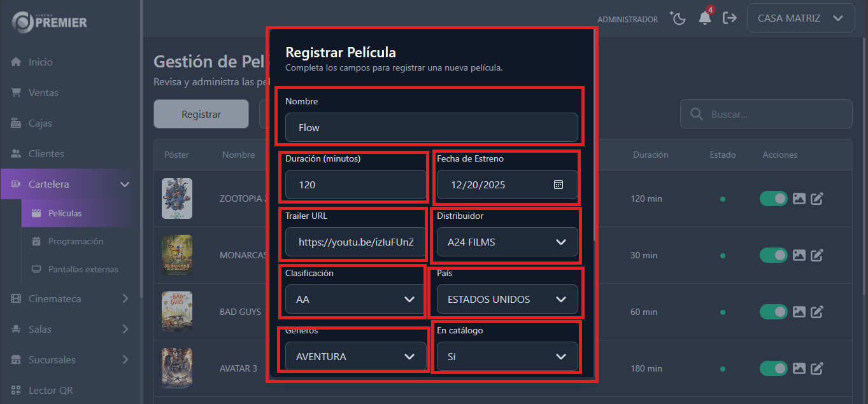This screenshot has height=404, width=868.
Task: Click the AVATAR 3 poster thumbnail
Action: tap(176, 368)
